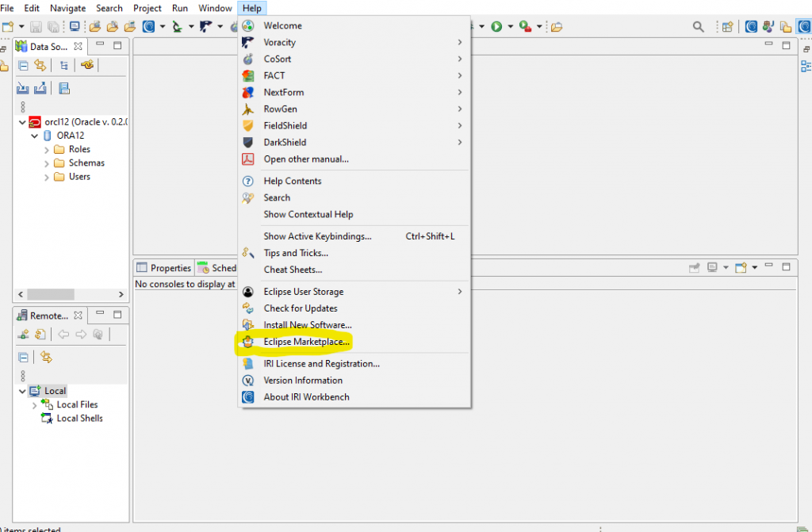
Task: Click the Forward arrow in Remote Systems
Action: [x=81, y=335]
